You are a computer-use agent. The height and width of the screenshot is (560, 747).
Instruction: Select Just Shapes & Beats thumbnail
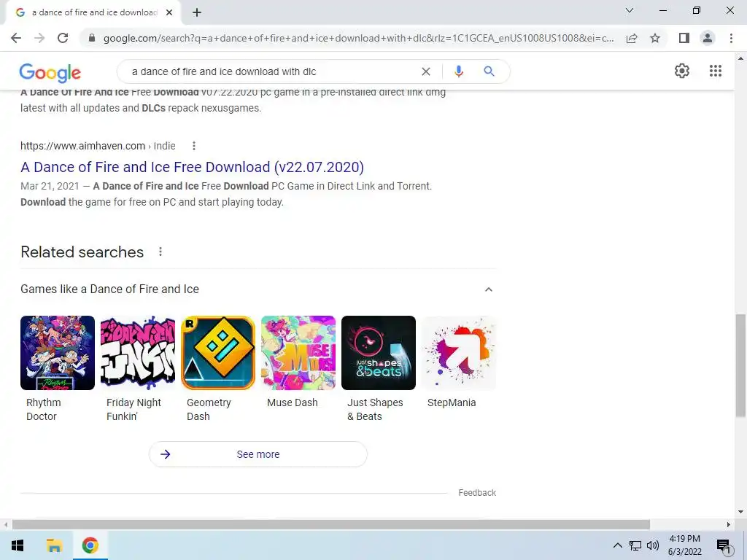379,353
